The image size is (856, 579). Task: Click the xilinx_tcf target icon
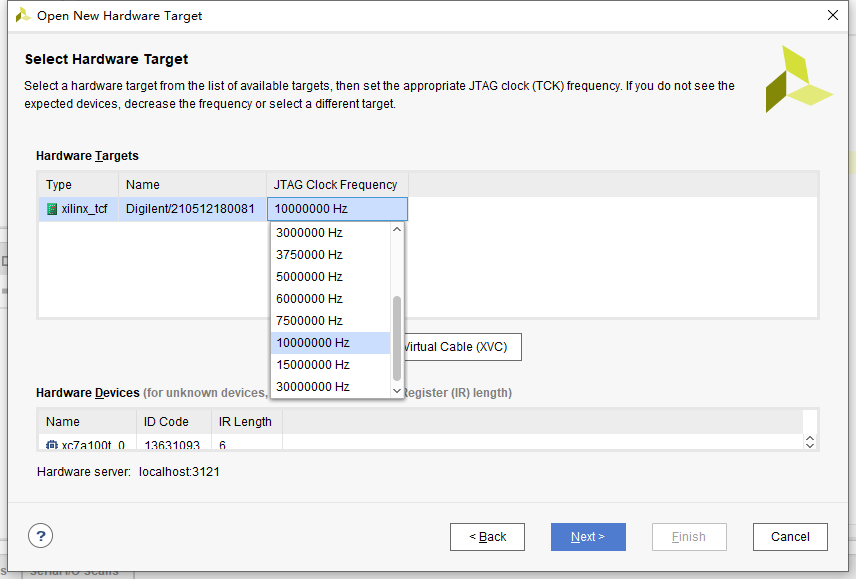pyautogui.click(x=49, y=209)
